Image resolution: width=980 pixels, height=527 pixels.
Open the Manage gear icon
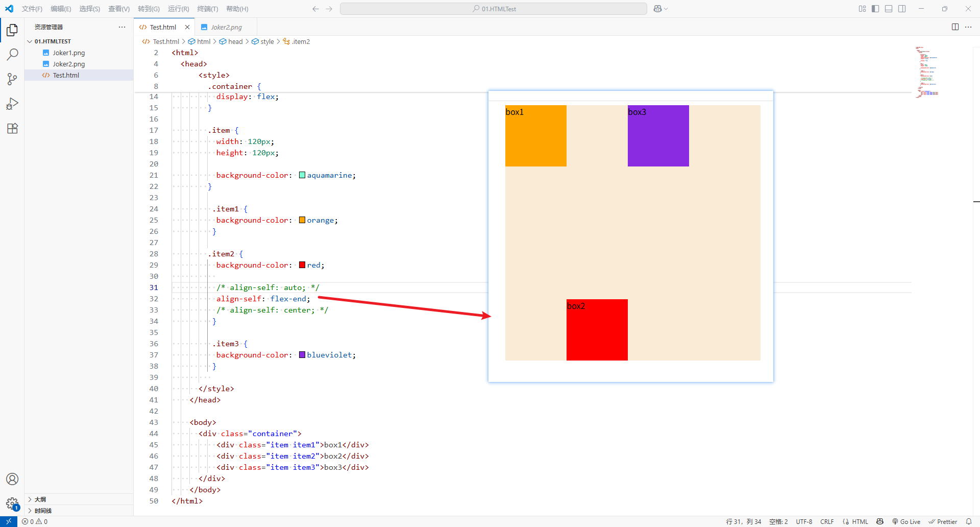tap(12, 504)
